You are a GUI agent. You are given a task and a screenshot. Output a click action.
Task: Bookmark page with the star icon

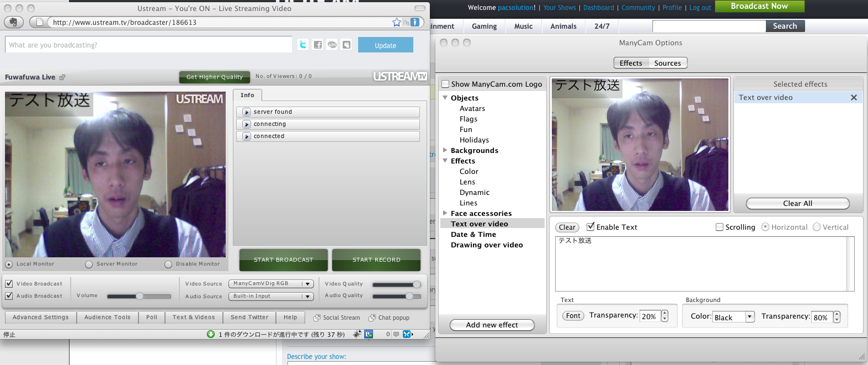[396, 22]
